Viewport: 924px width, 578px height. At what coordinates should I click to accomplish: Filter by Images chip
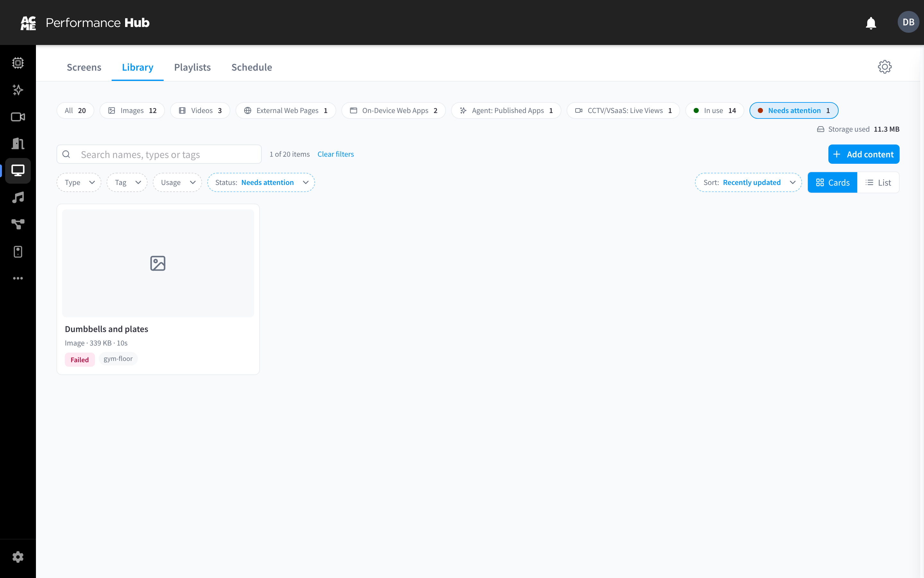click(132, 110)
